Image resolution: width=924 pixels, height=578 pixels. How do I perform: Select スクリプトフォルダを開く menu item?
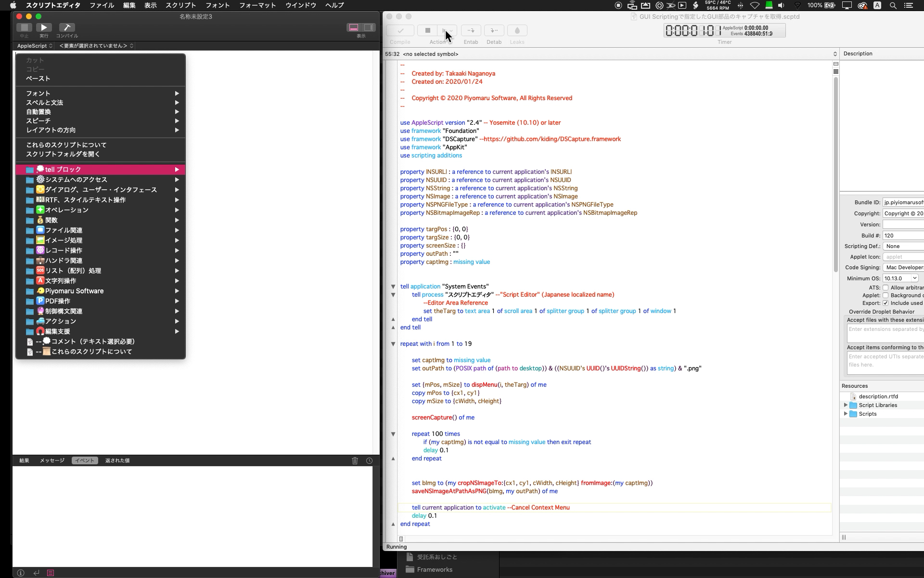(x=101, y=154)
